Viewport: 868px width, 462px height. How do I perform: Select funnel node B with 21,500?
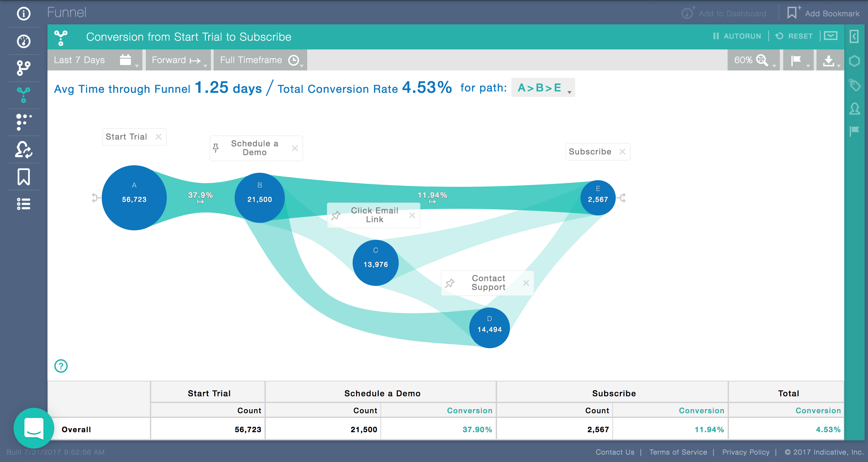tap(260, 198)
